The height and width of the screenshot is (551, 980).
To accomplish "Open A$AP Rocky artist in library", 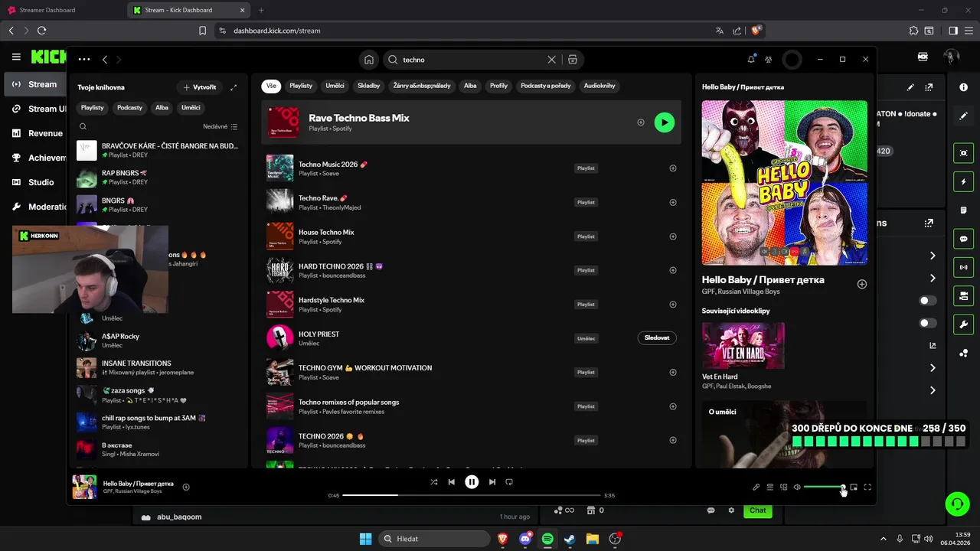I will coord(158,341).
